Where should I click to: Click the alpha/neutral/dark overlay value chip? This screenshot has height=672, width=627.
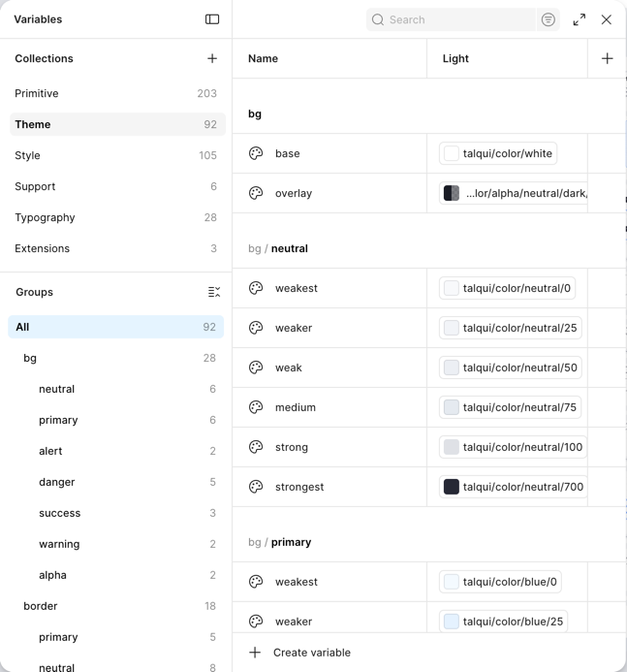[x=513, y=193]
